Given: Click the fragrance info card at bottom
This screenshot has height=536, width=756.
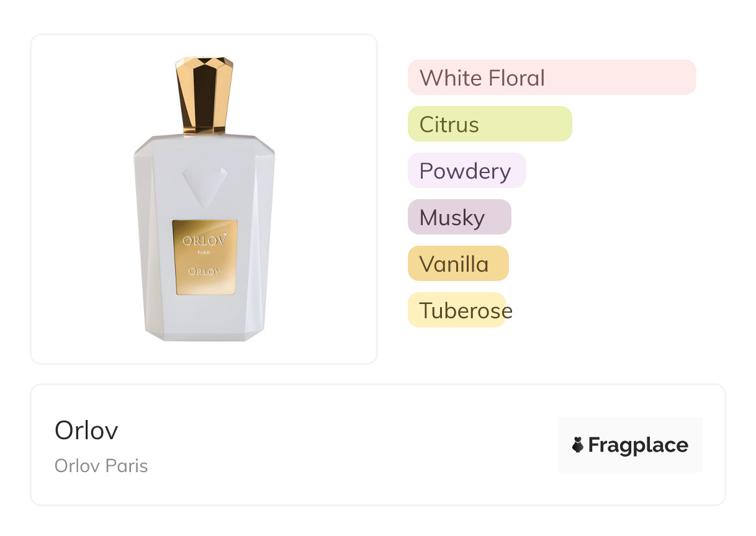Looking at the screenshot, I should coord(378,445).
